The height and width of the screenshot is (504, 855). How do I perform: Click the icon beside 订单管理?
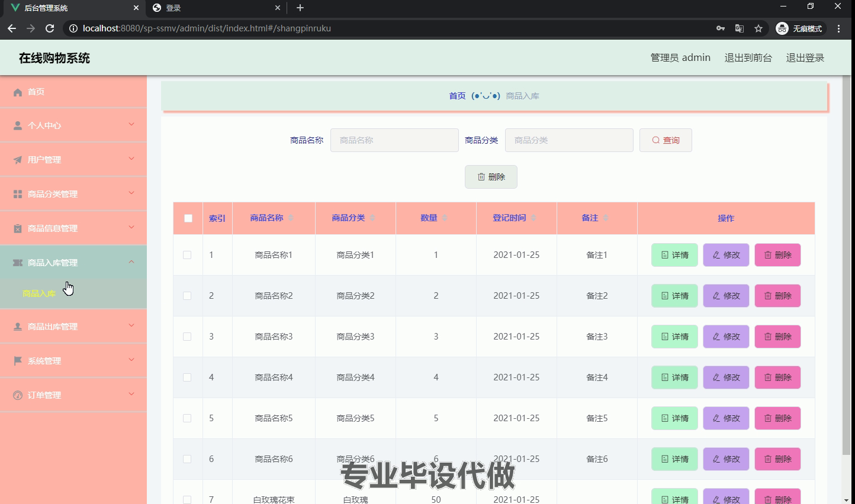pyautogui.click(x=18, y=395)
